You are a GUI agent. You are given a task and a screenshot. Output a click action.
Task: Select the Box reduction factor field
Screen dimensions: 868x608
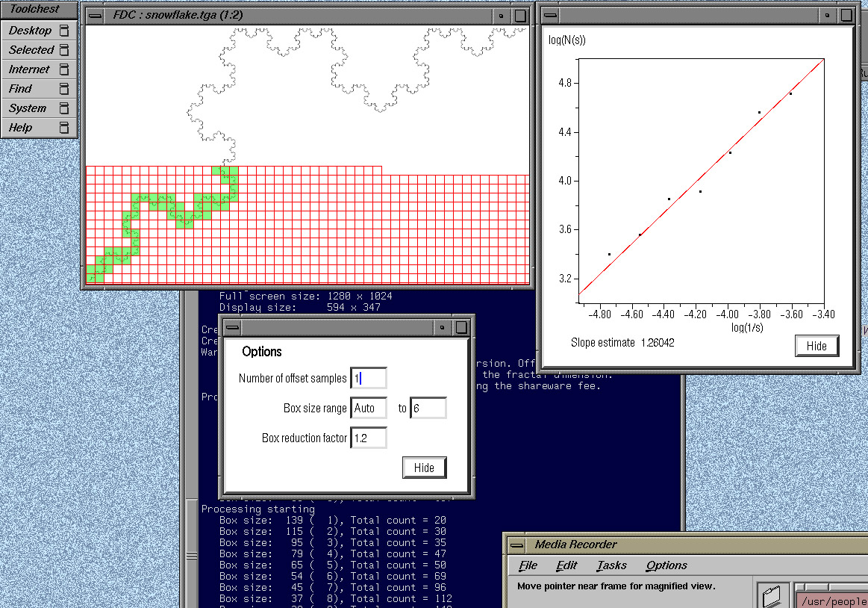[x=368, y=438]
